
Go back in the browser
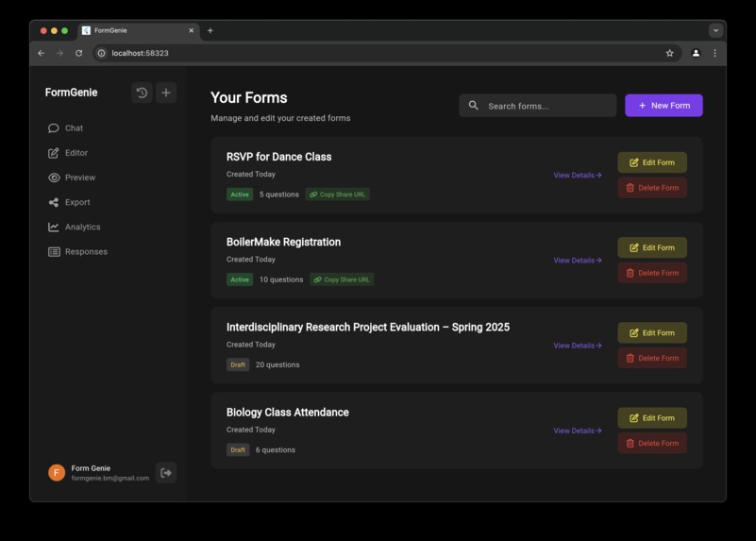coord(41,53)
